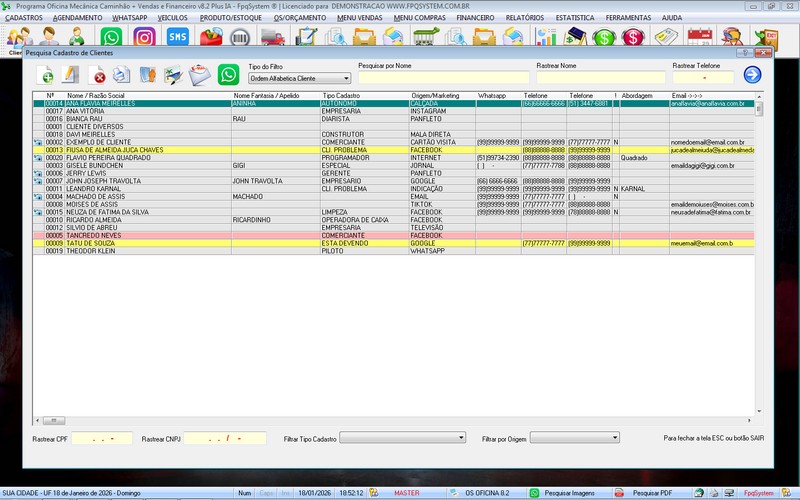Open the OS/ORÇAMENTO menu

(299, 18)
